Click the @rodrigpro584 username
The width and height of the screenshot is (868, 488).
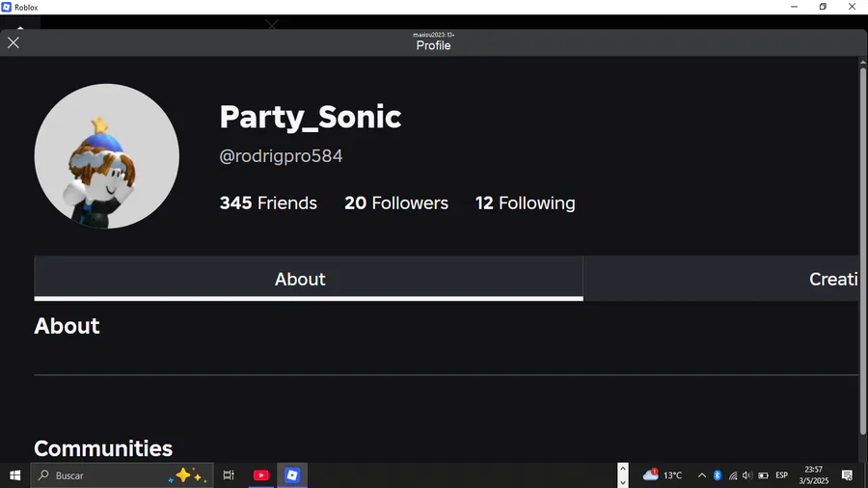coord(282,156)
